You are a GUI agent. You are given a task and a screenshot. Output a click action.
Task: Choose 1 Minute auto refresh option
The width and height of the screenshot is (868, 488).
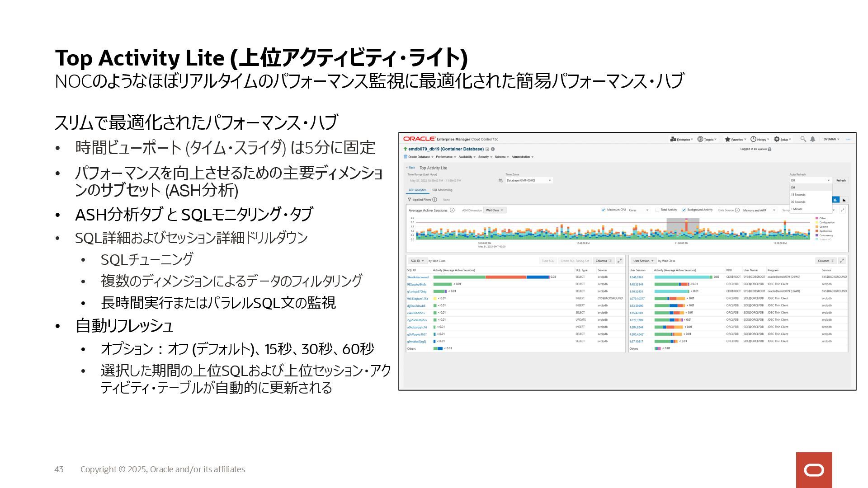click(811, 209)
